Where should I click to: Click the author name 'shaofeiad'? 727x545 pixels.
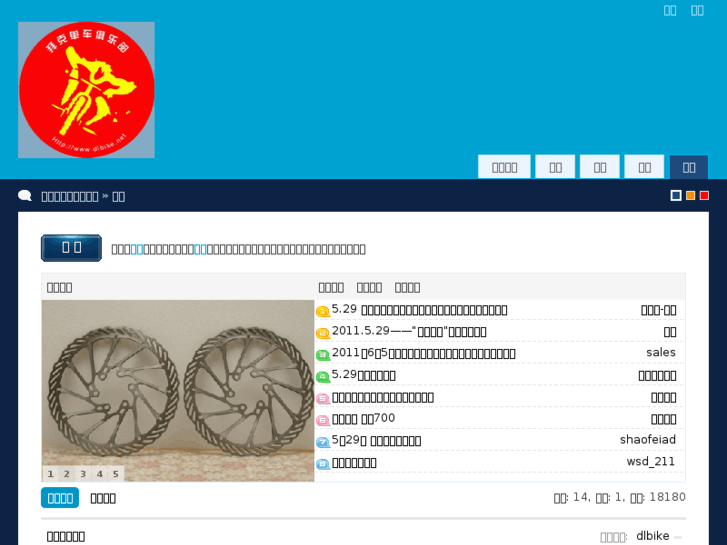point(648,440)
